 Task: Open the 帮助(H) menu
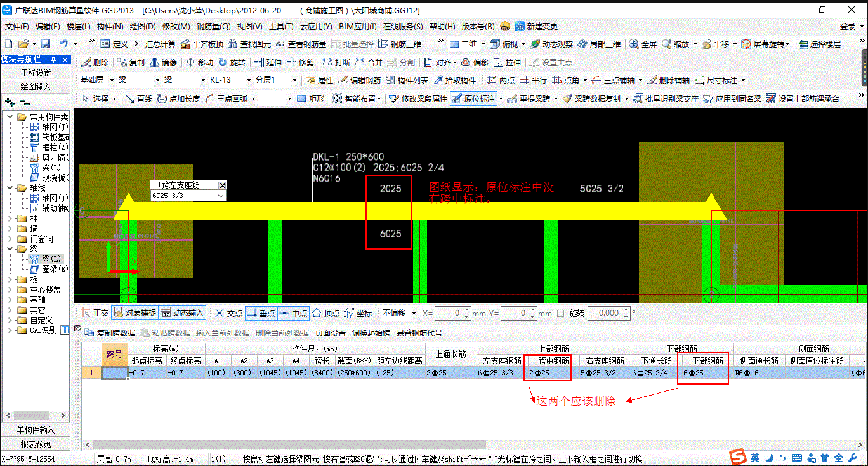click(x=442, y=26)
